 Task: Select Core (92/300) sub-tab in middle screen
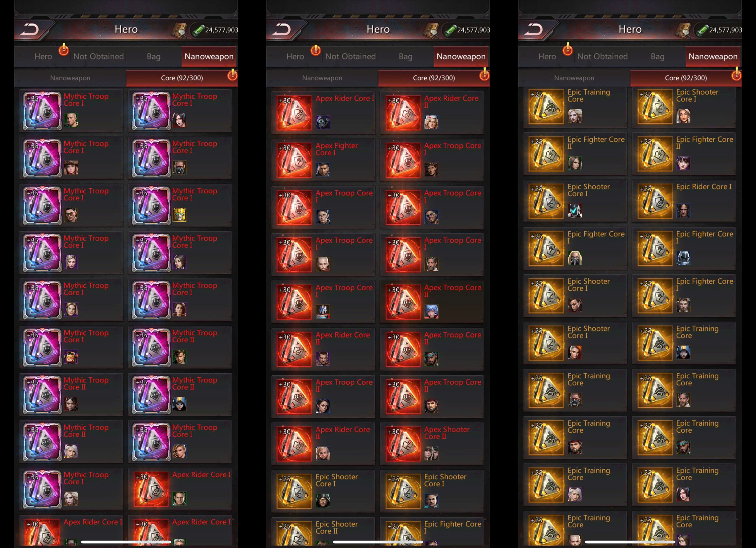[434, 78]
